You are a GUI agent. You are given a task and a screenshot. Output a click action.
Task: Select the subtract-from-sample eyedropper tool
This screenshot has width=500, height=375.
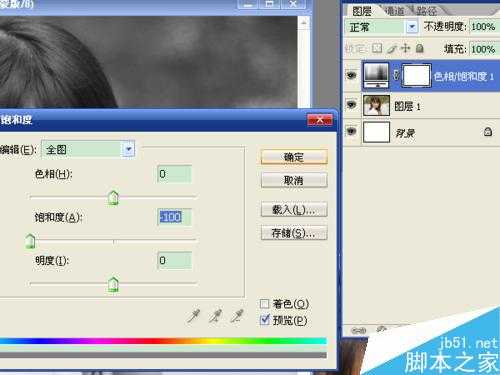(x=237, y=316)
